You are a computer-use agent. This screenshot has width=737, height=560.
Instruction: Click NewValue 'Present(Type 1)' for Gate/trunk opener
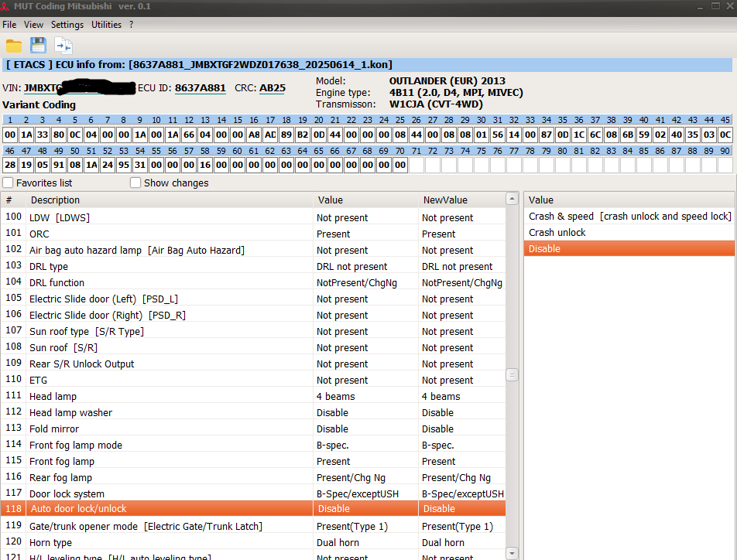458,527
